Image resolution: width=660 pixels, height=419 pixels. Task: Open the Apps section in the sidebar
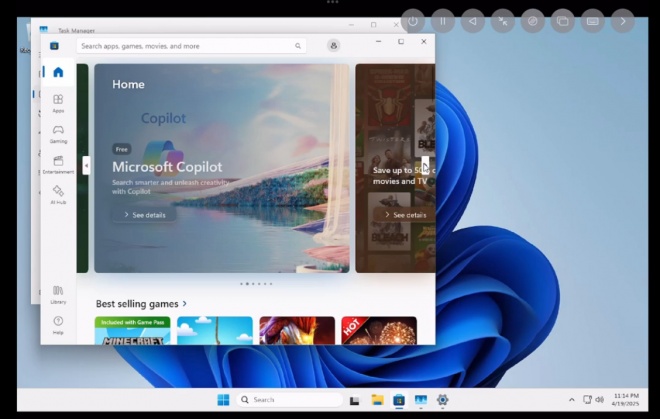point(58,103)
